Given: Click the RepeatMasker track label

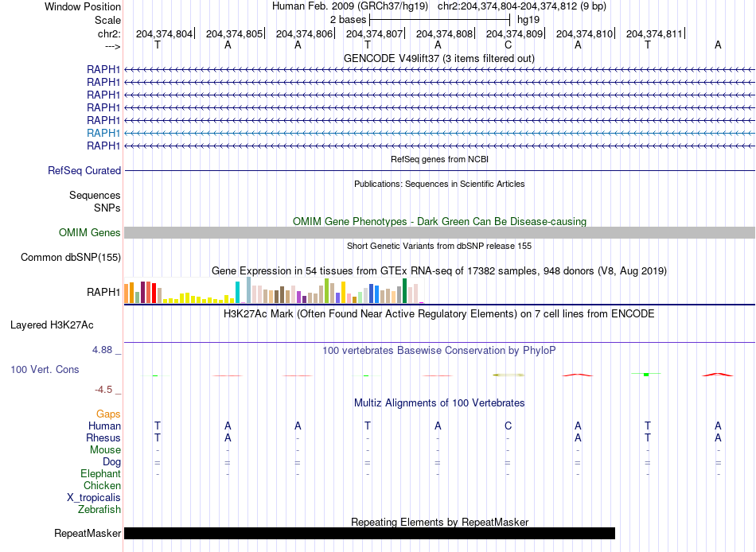Looking at the screenshot, I should (x=88, y=534).
